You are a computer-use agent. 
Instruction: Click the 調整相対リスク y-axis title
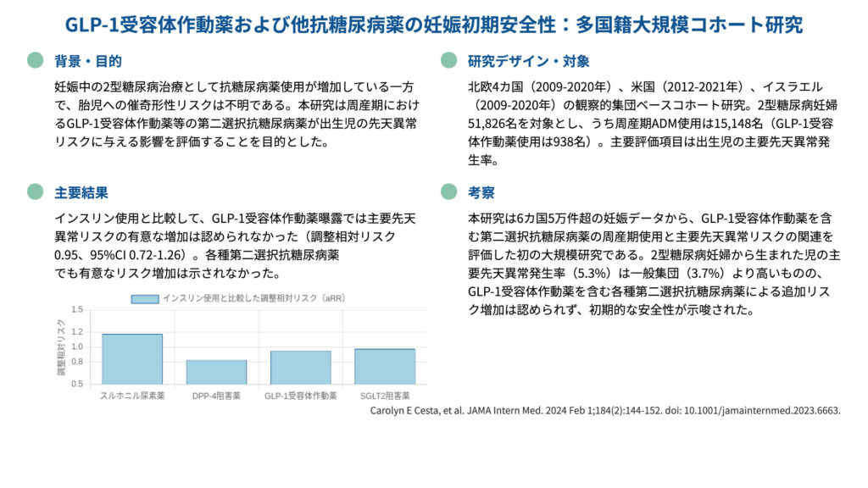[61, 347]
